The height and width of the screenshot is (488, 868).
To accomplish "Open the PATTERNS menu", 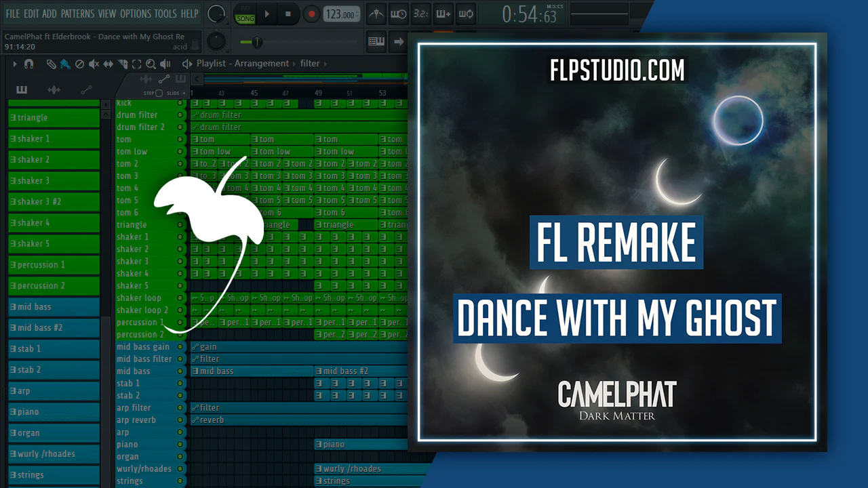I will point(77,14).
